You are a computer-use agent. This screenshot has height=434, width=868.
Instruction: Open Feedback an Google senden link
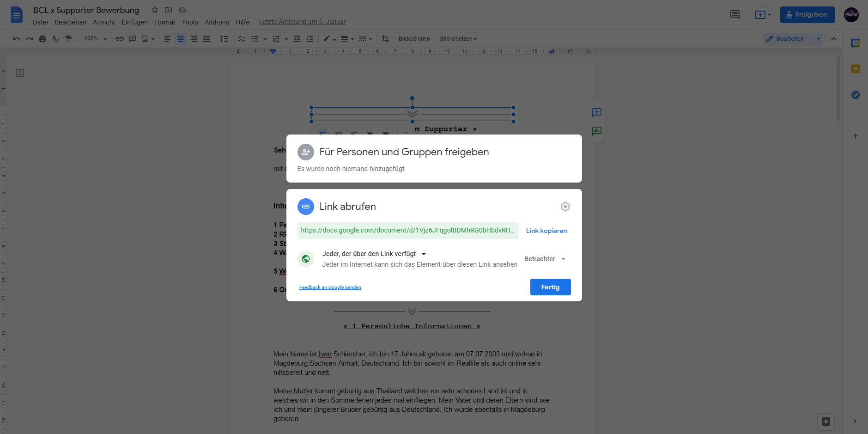330,287
